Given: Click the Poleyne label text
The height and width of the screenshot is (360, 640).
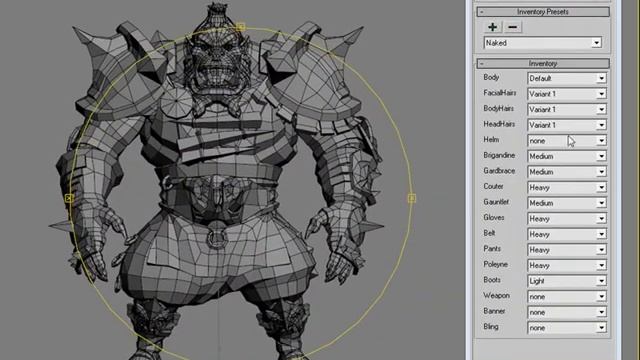Looking at the screenshot, I should 496,264.
